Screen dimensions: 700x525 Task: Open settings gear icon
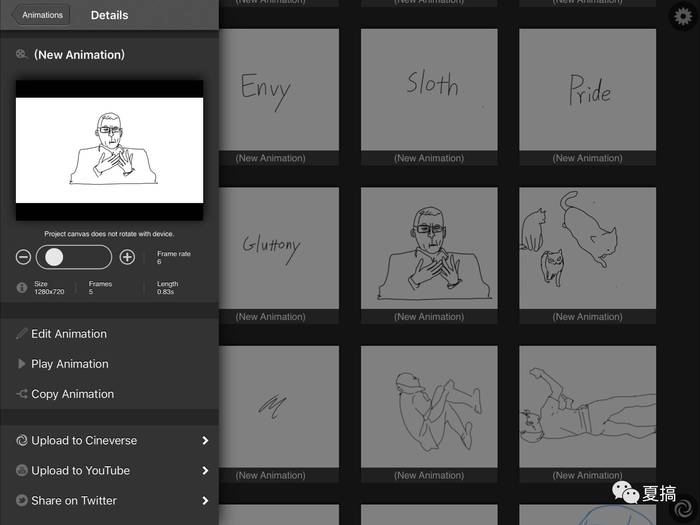[x=683, y=17]
